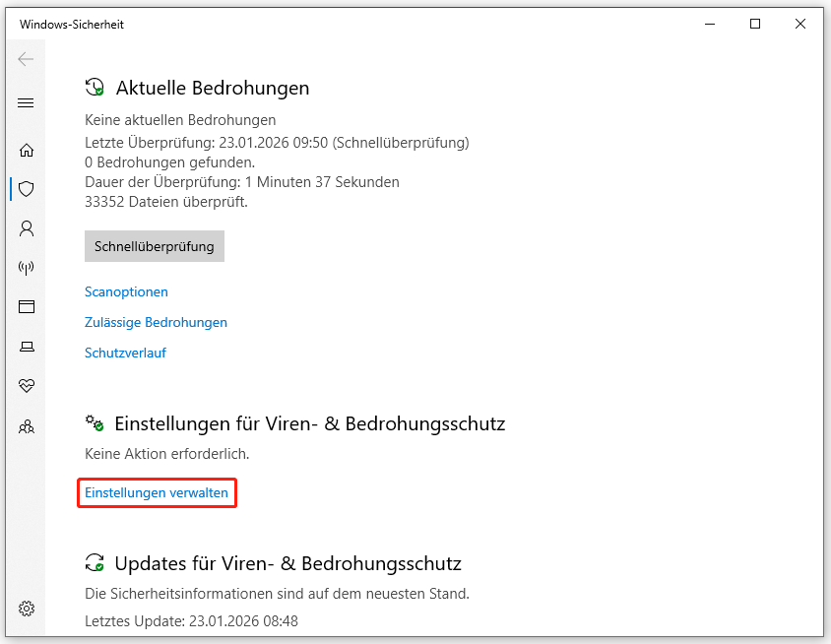Open App & browser control window icon
Screen dimensions: 831x644
pyautogui.click(x=26, y=307)
